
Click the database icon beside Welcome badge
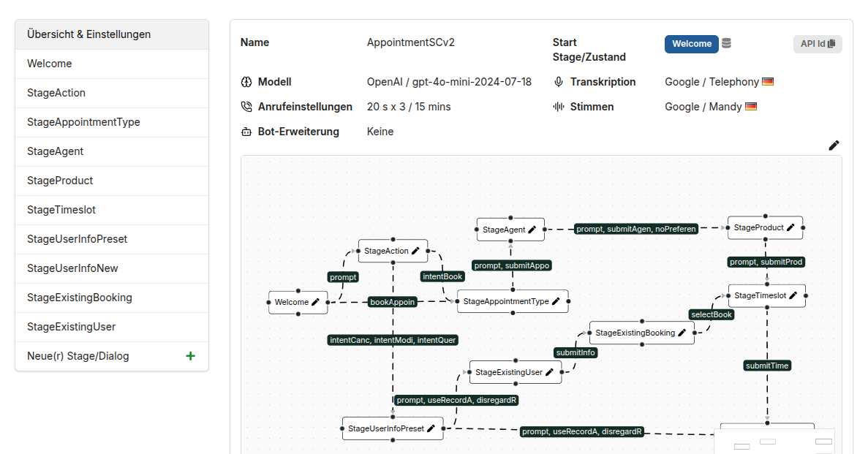(726, 43)
